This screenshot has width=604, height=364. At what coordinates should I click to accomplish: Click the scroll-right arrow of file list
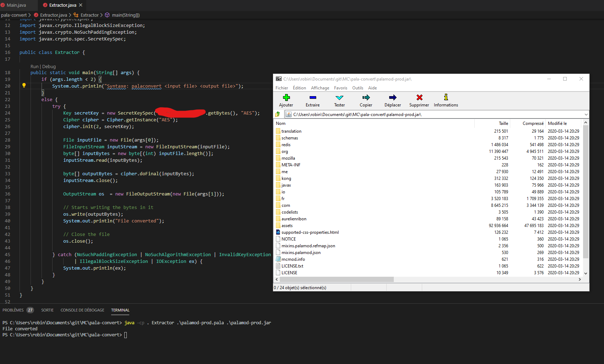[580, 279]
